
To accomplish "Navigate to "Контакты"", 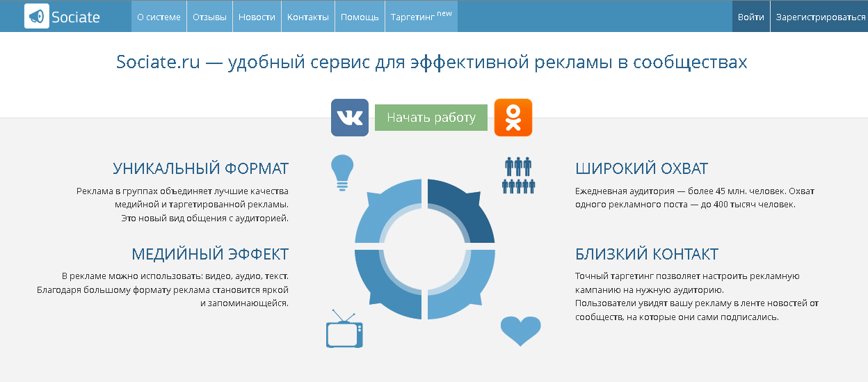I will click(307, 17).
